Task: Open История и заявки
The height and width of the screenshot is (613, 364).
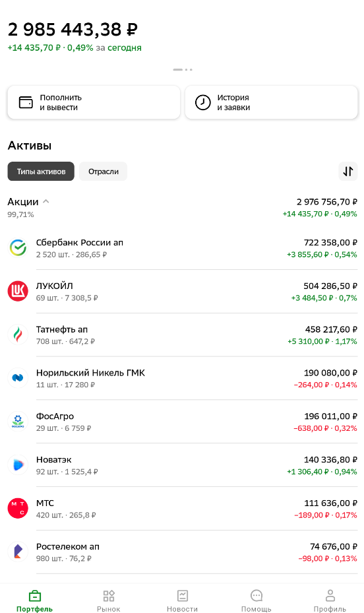Action: coord(272,102)
